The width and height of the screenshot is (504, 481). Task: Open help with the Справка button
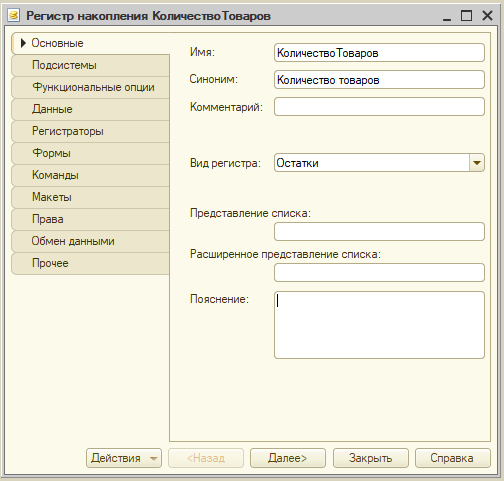coord(453,458)
